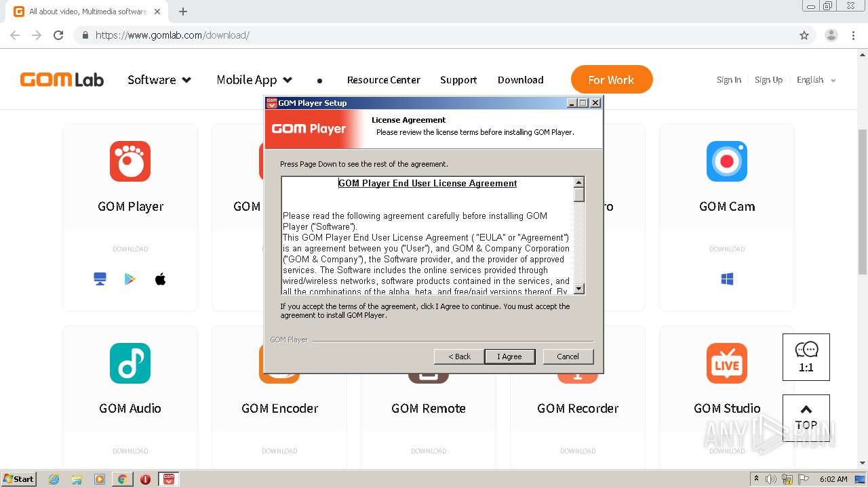868x488 pixels.
Task: Click inside license agreement text box
Action: coord(427,235)
